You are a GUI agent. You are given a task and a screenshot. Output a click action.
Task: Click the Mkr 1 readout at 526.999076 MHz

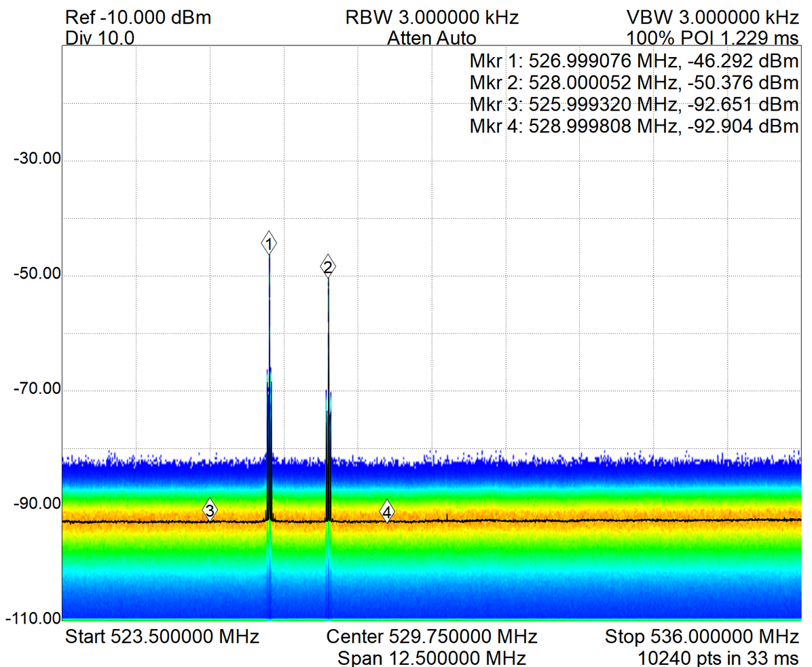pos(633,62)
